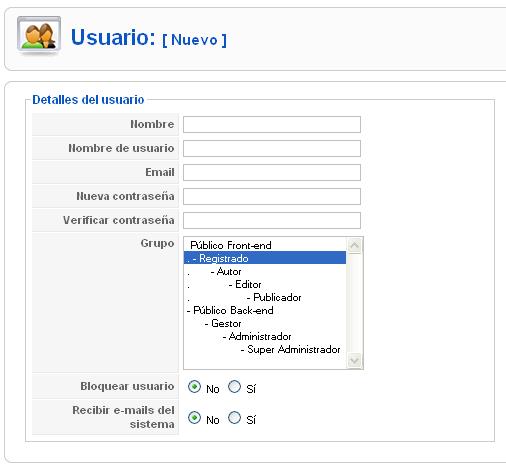506x469 pixels.
Task: Focus the Nombre de usuario field
Action: (272, 148)
